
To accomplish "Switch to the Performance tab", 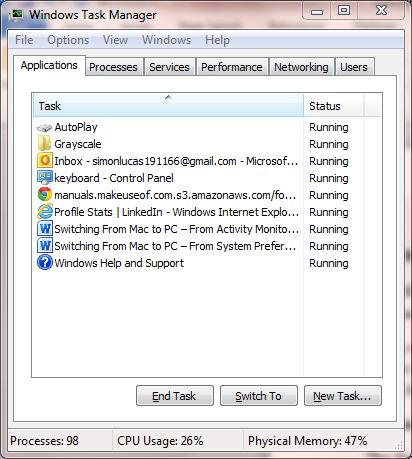I will (x=232, y=67).
